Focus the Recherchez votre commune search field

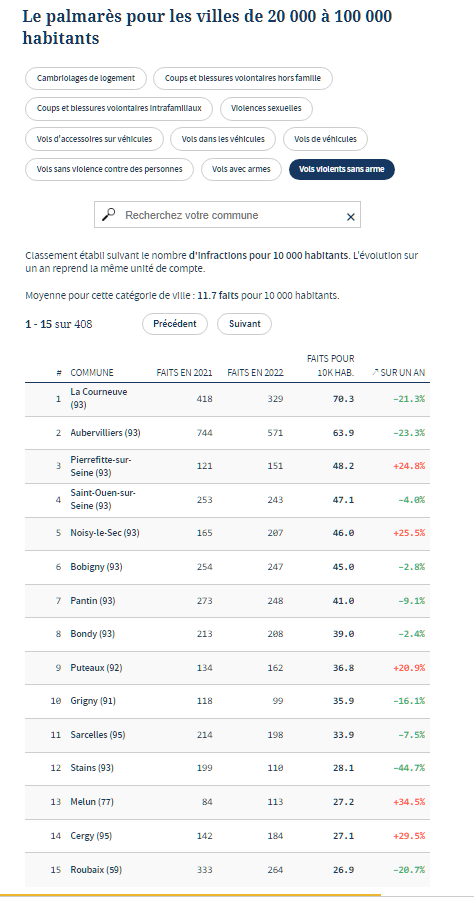coord(228,215)
